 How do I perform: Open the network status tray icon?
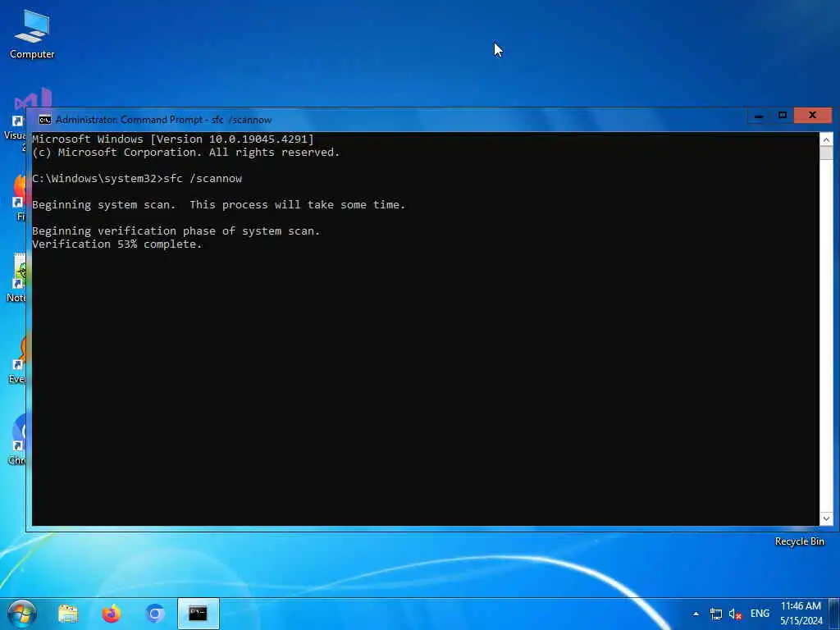[x=715, y=614]
